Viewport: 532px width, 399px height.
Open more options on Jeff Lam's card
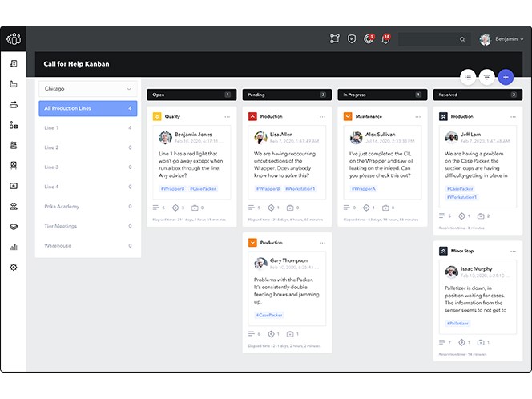coord(513,117)
